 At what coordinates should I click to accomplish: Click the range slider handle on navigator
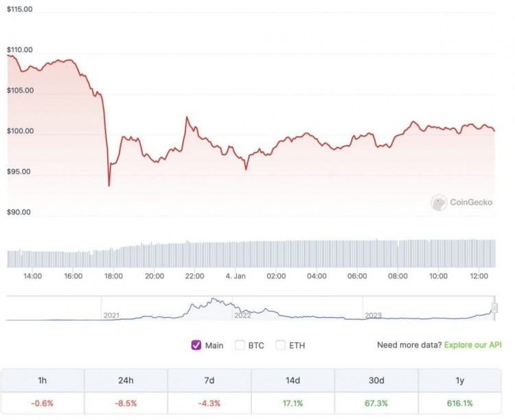tap(494, 307)
